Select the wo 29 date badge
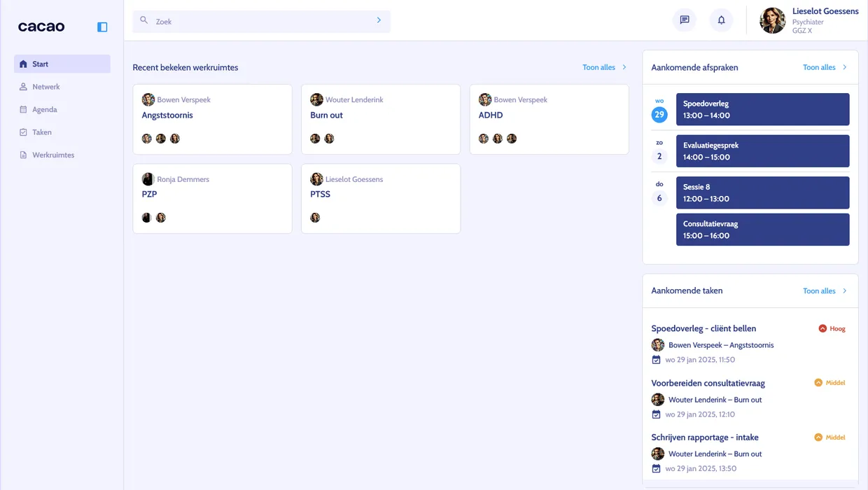868x490 pixels. [x=659, y=114]
